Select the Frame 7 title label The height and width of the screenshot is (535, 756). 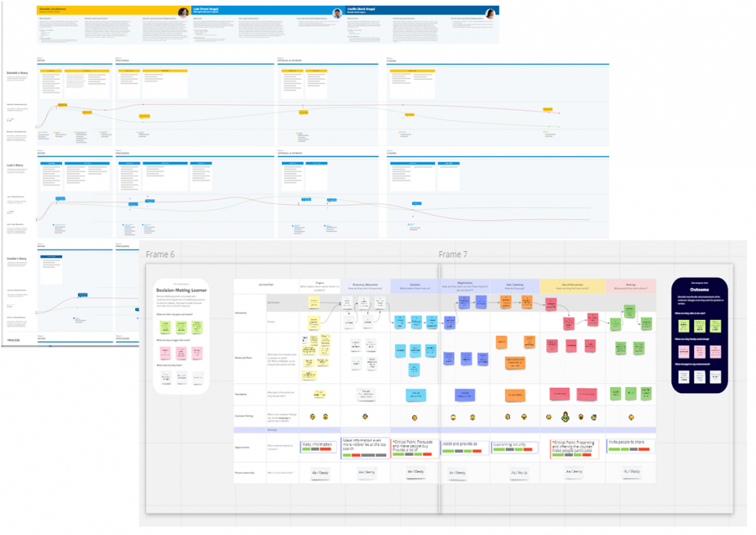(x=453, y=254)
